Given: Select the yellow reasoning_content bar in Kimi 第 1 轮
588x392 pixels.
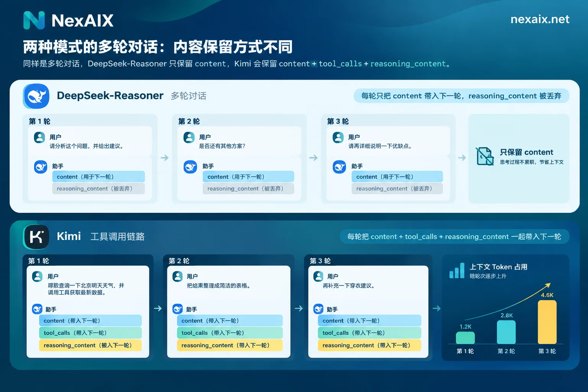Looking at the screenshot, I should (90, 345).
